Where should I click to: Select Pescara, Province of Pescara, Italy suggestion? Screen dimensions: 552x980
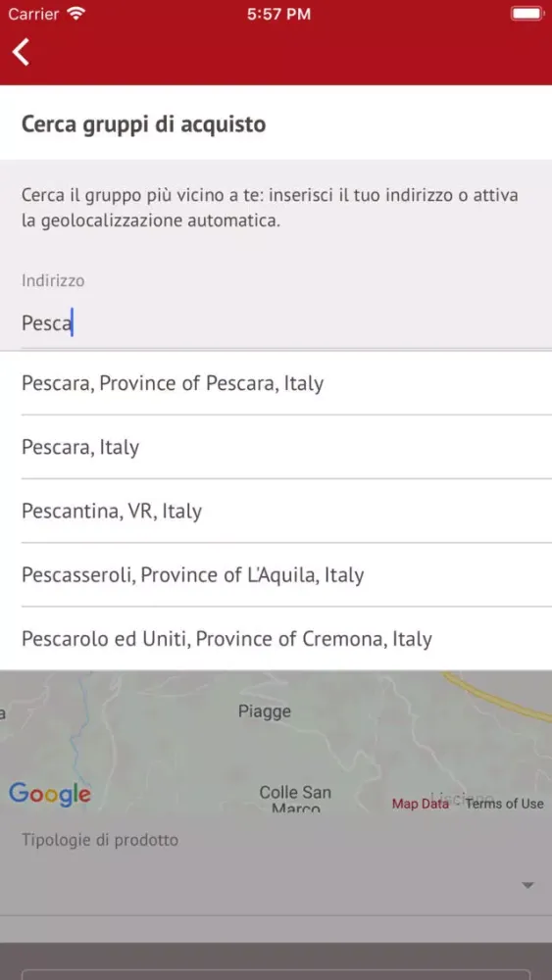[276, 383]
